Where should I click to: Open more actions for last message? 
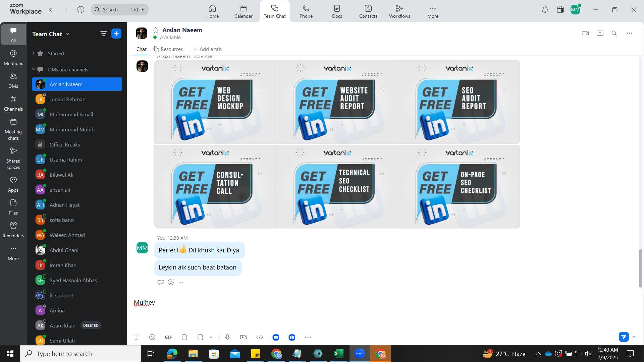pos(181,282)
